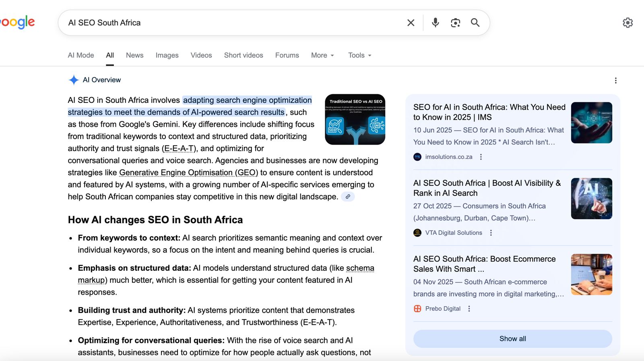This screenshot has width=644, height=361.
Task: Open more options for Prebo Digital result
Action: tap(469, 309)
